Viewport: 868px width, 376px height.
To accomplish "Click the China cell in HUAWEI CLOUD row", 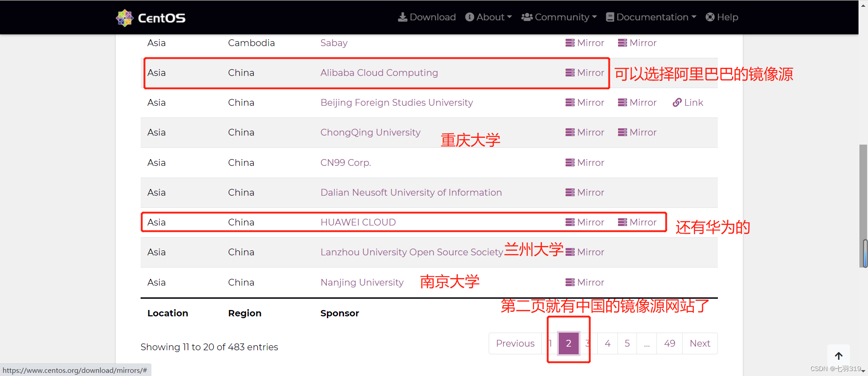I will coord(241,222).
